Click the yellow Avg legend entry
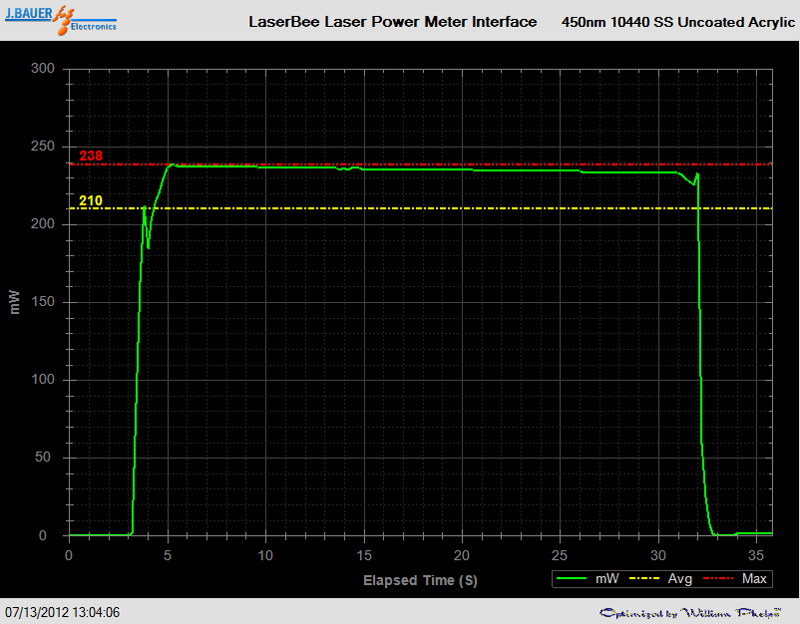Screen dimensions: 800x624 (660, 579)
